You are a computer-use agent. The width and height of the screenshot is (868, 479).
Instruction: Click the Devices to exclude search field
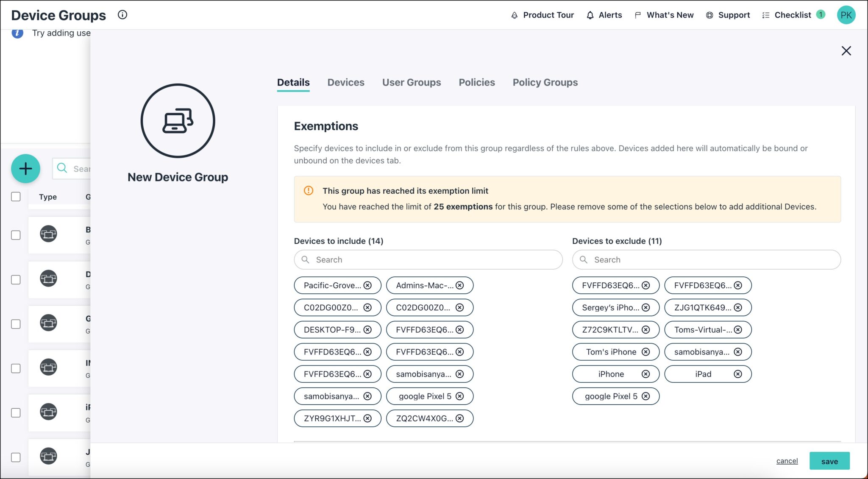706,259
